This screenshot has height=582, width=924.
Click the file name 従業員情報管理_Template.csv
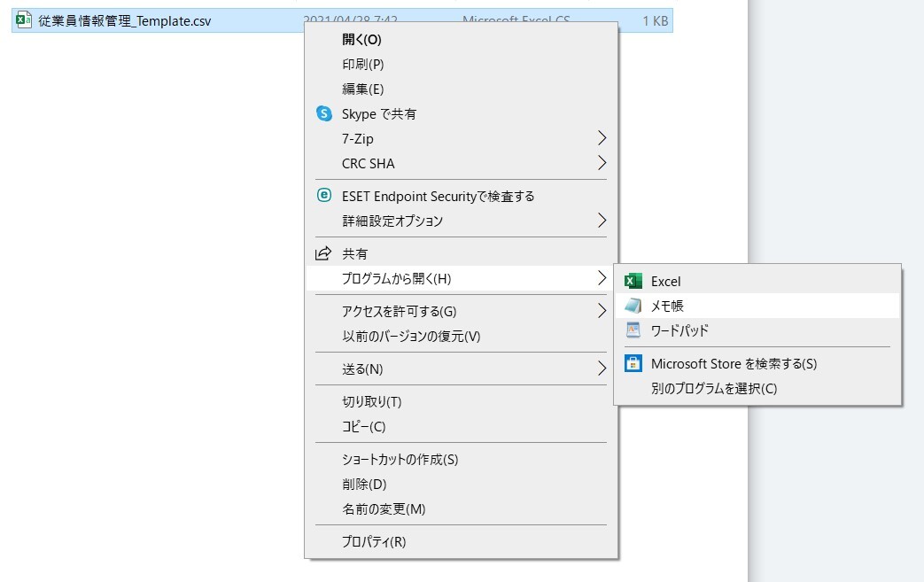pos(125,20)
